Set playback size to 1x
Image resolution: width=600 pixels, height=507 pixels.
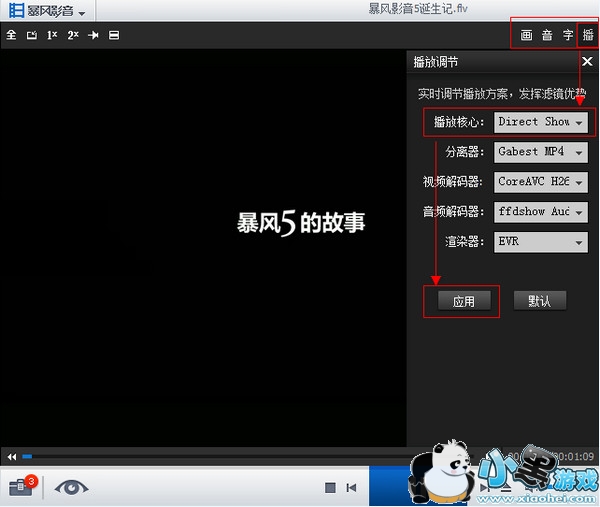[52, 35]
